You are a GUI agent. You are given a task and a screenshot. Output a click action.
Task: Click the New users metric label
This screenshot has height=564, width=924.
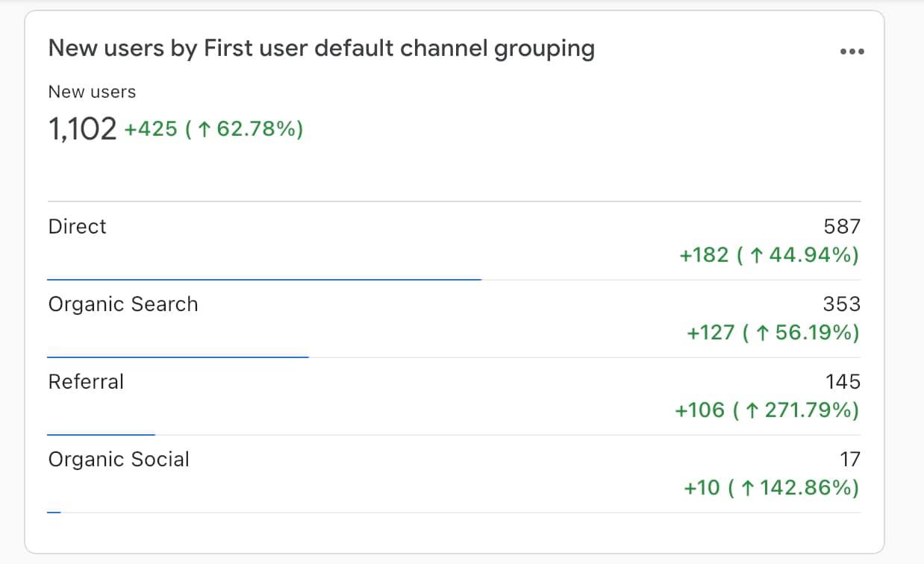[x=92, y=92]
